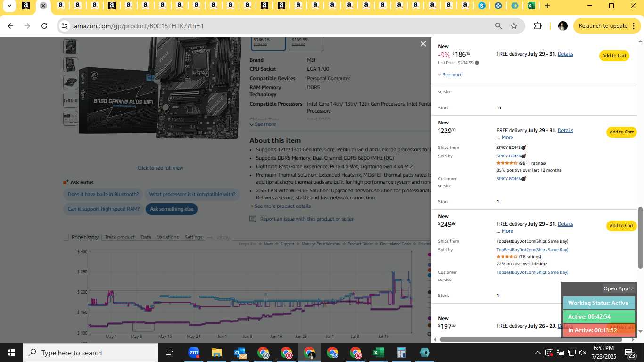The width and height of the screenshot is (644, 362).
Task: Click to see full view link
Action: click(x=160, y=168)
